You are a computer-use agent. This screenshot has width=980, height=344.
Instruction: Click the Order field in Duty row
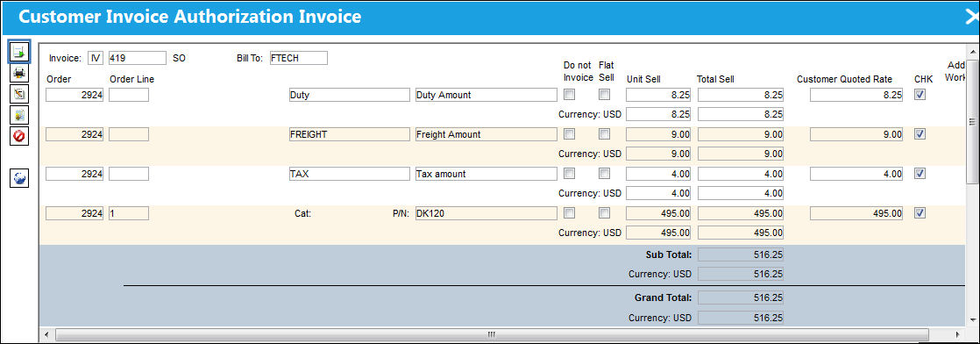(75, 95)
